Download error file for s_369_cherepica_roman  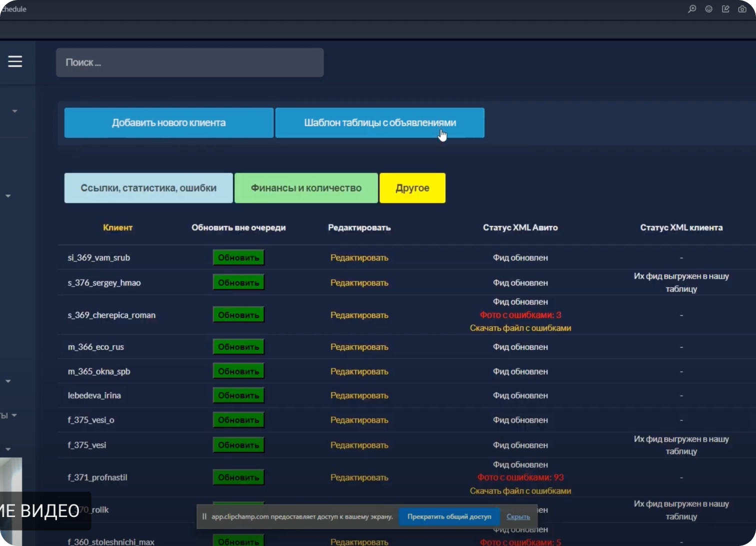pyautogui.click(x=520, y=328)
